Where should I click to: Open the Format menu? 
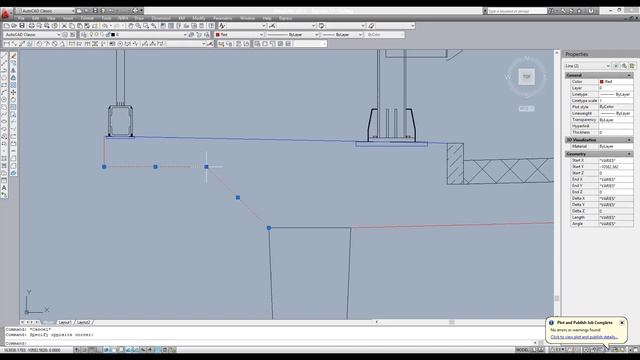87,18
